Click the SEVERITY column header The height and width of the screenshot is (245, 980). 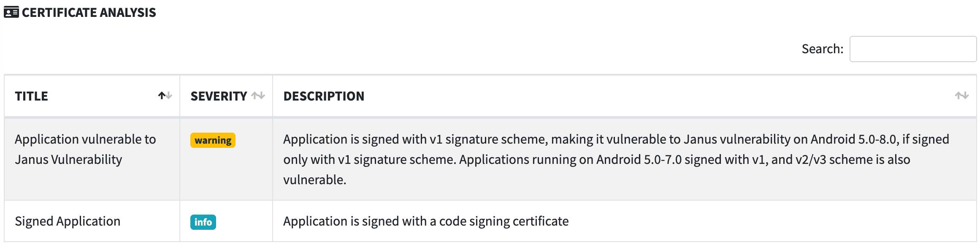point(226,96)
